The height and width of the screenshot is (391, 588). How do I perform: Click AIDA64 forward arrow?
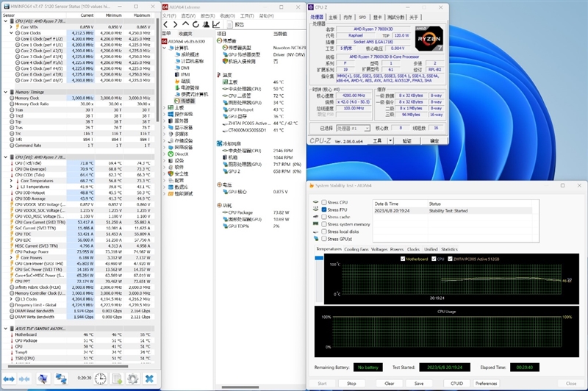(x=175, y=24)
